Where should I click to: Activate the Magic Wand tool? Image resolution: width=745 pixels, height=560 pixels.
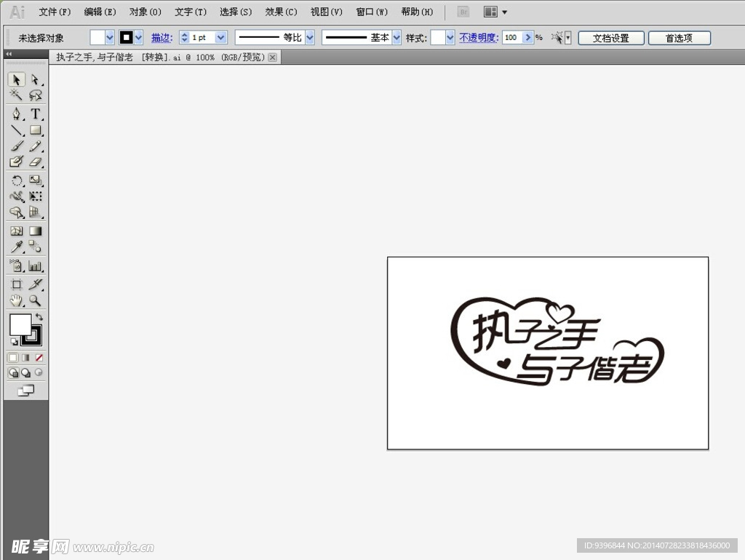(x=16, y=95)
